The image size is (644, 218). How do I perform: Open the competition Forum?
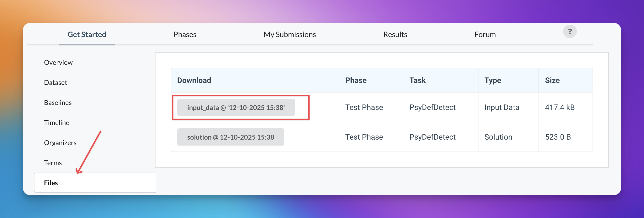485,34
